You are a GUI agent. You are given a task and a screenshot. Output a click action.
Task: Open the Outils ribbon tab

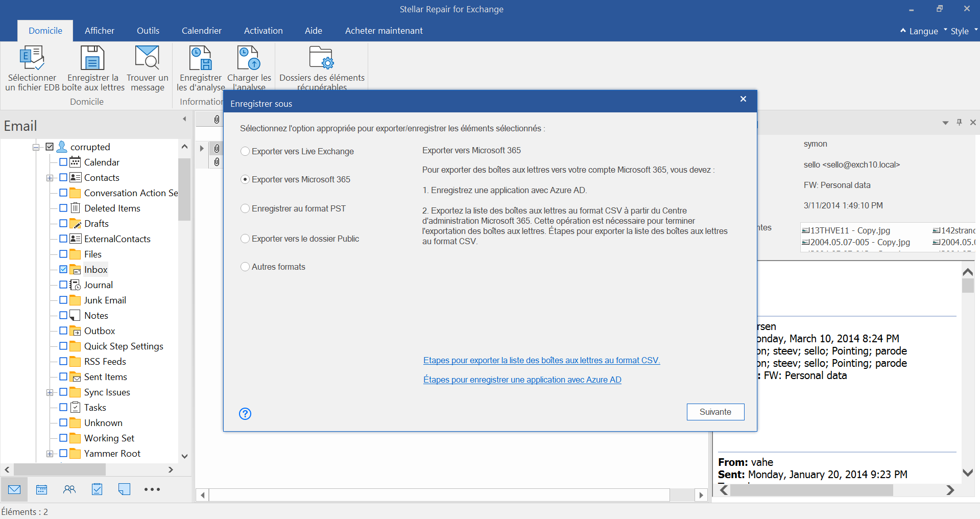148,31
